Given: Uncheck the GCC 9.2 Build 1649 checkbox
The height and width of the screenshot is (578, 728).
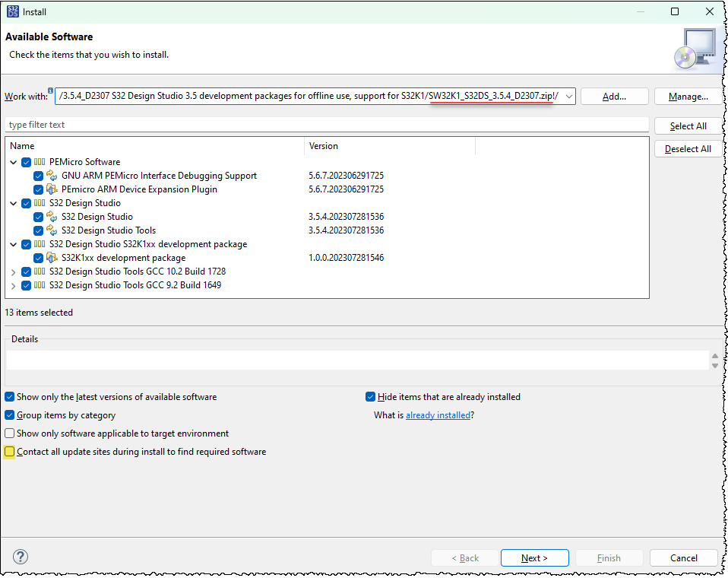Looking at the screenshot, I should click(26, 285).
